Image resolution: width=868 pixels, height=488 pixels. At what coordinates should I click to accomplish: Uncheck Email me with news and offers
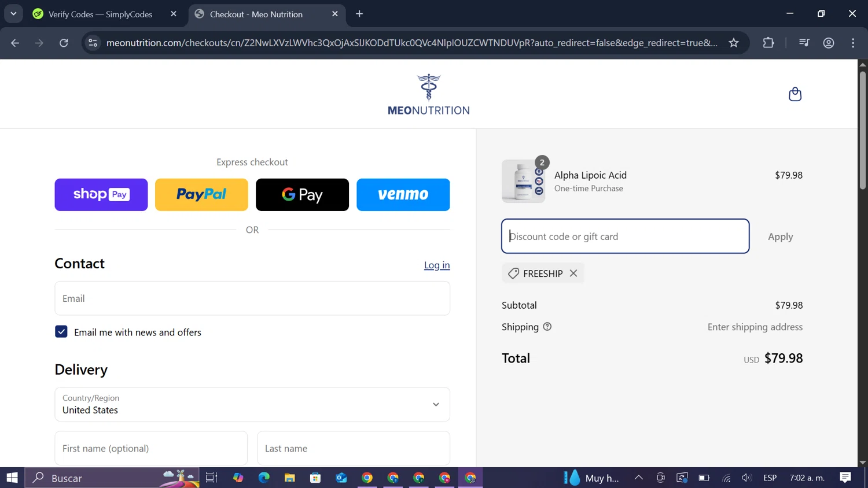click(61, 332)
